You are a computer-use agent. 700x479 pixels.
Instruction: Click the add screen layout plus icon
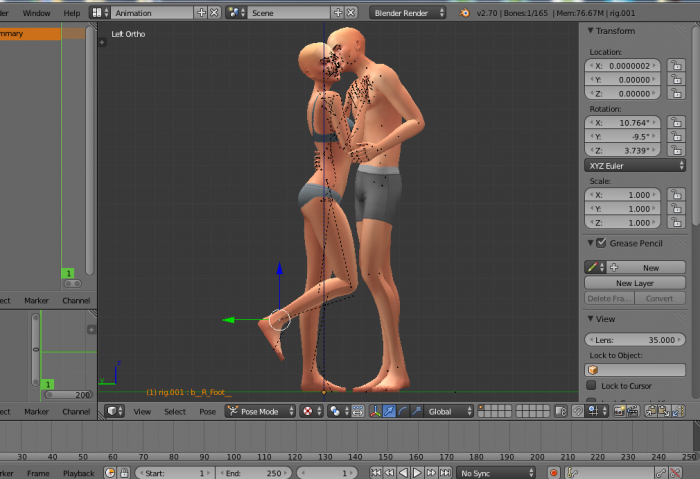click(x=201, y=13)
